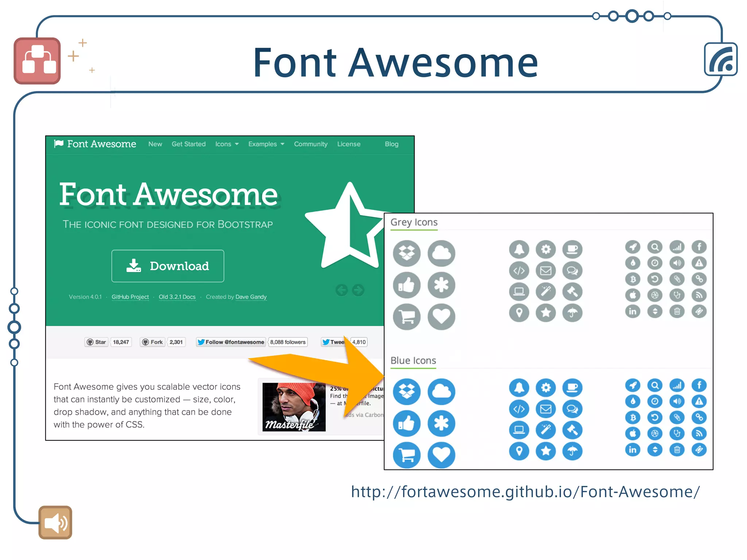
Task: Click the blue ticket icon
Action: point(699,450)
